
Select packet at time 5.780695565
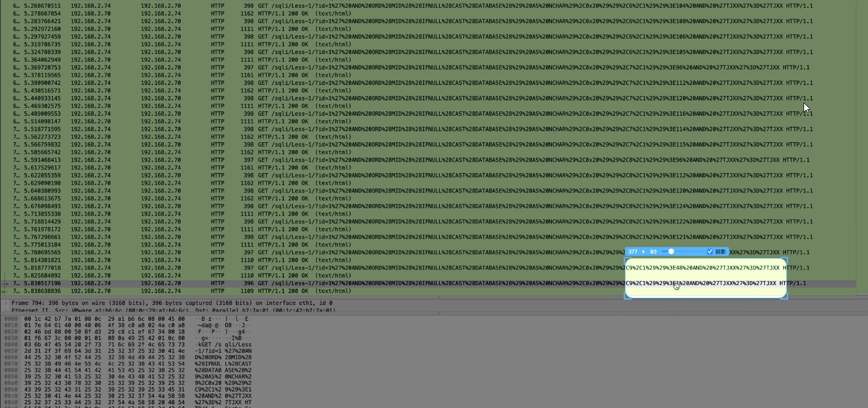[428, 253]
